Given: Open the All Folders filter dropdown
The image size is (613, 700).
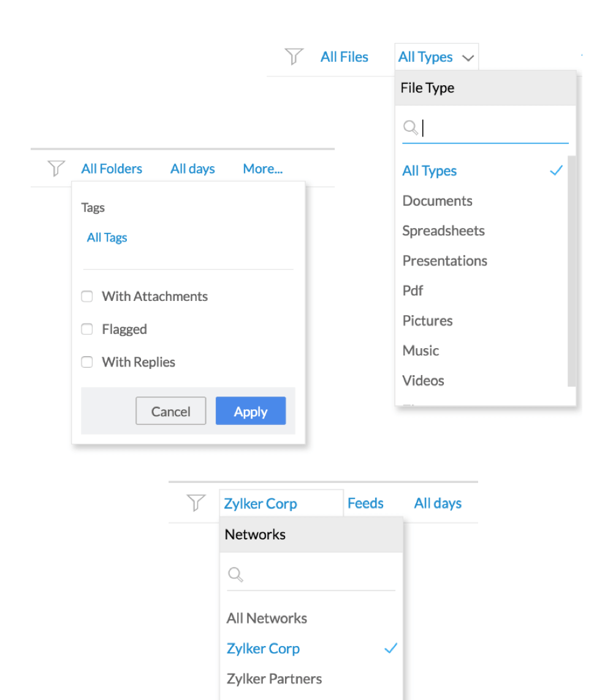Looking at the screenshot, I should pyautogui.click(x=112, y=169).
